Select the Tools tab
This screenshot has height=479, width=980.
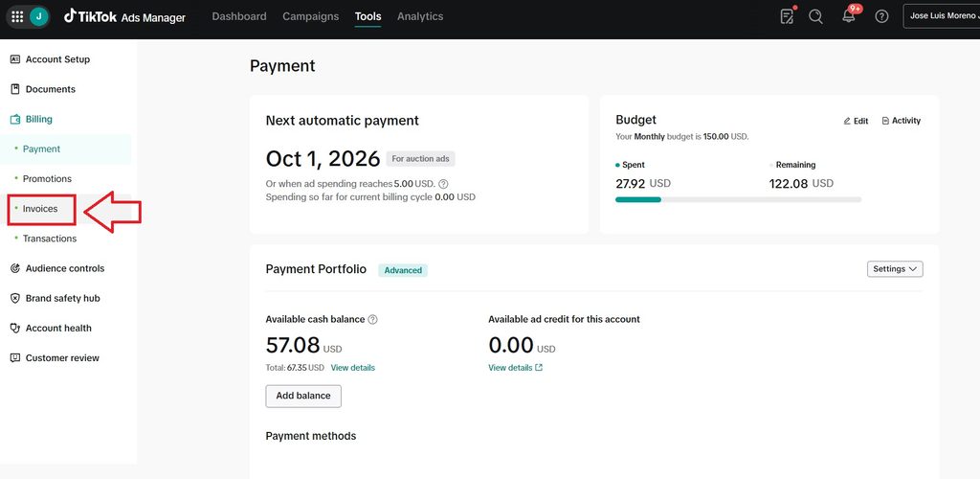(368, 17)
